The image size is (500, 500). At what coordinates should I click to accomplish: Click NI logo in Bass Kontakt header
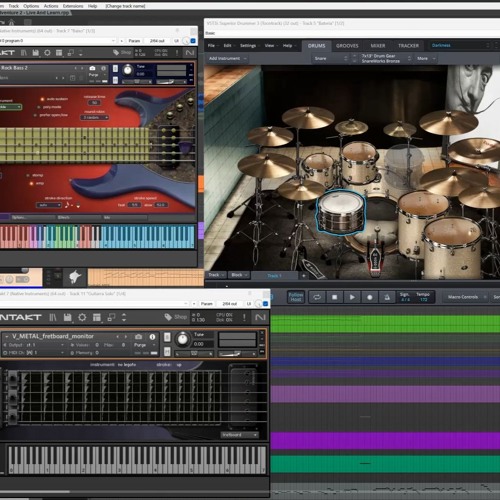pyautogui.click(x=190, y=53)
